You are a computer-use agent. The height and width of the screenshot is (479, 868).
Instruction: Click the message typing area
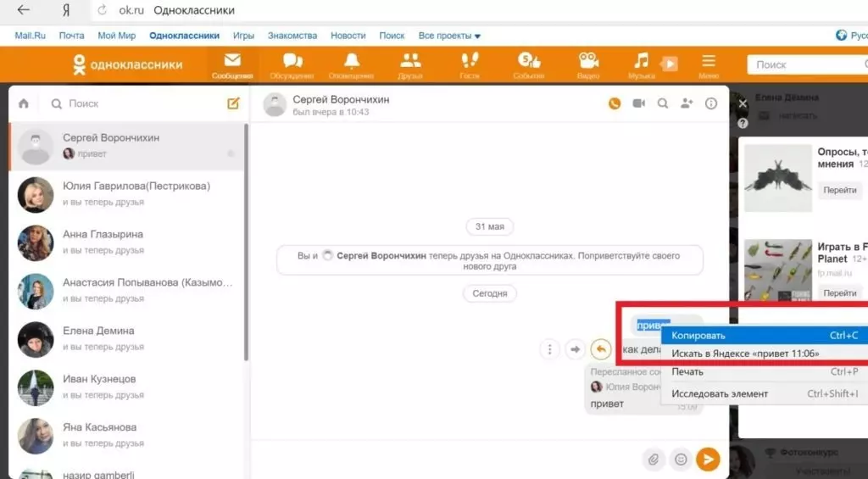click(x=446, y=459)
